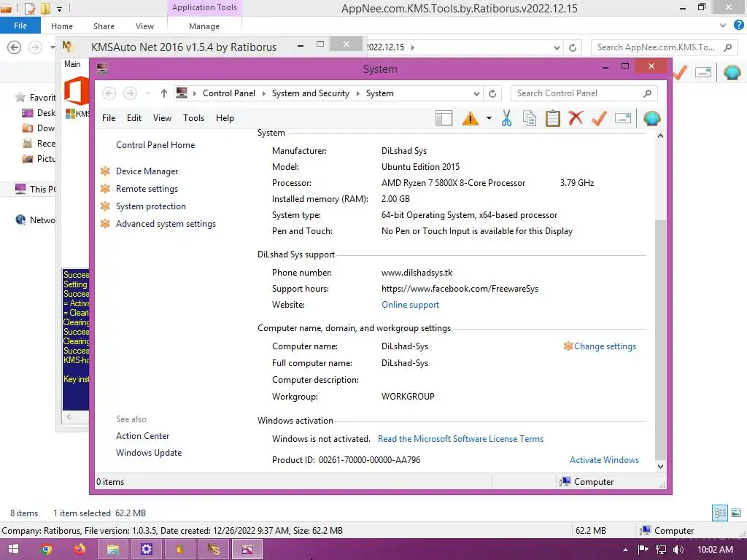Launch Firefox from the taskbar
This screenshot has height=560, width=747.
[x=80, y=550]
